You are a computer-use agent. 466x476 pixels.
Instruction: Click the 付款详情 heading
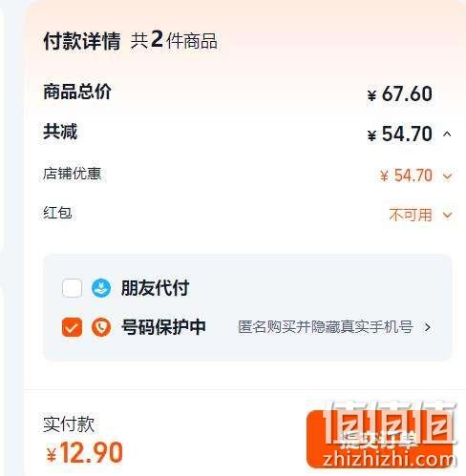[82, 41]
